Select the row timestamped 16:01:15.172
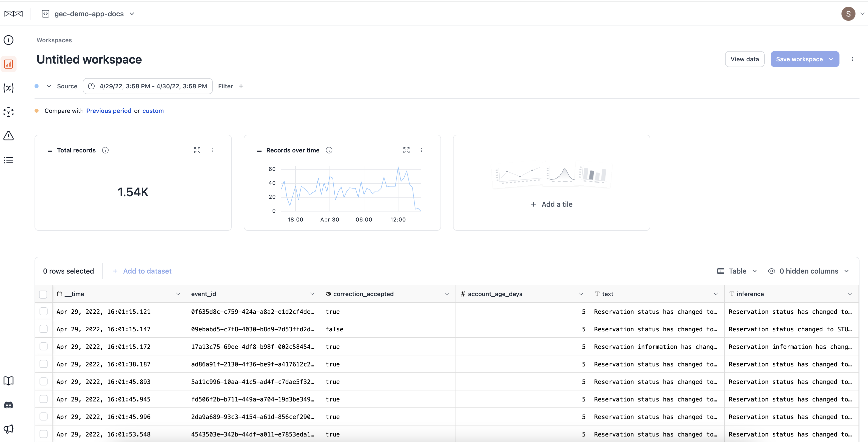This screenshot has height=442, width=868. 44,347
